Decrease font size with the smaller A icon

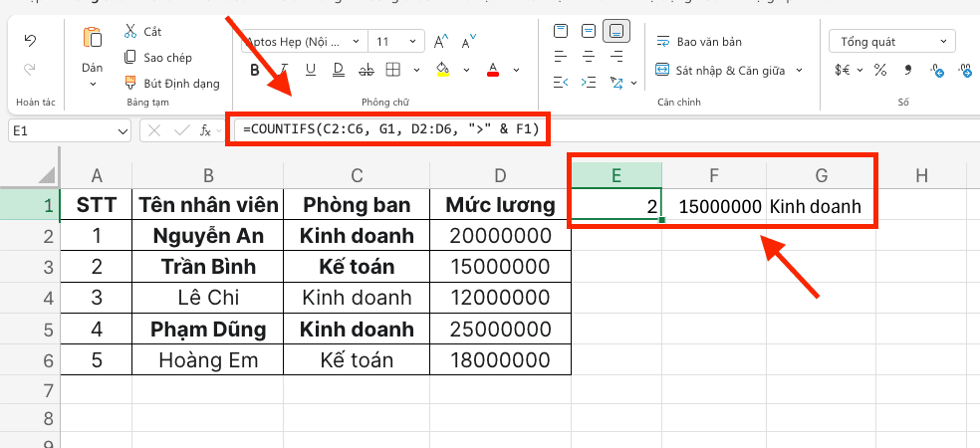pyautogui.click(x=469, y=43)
